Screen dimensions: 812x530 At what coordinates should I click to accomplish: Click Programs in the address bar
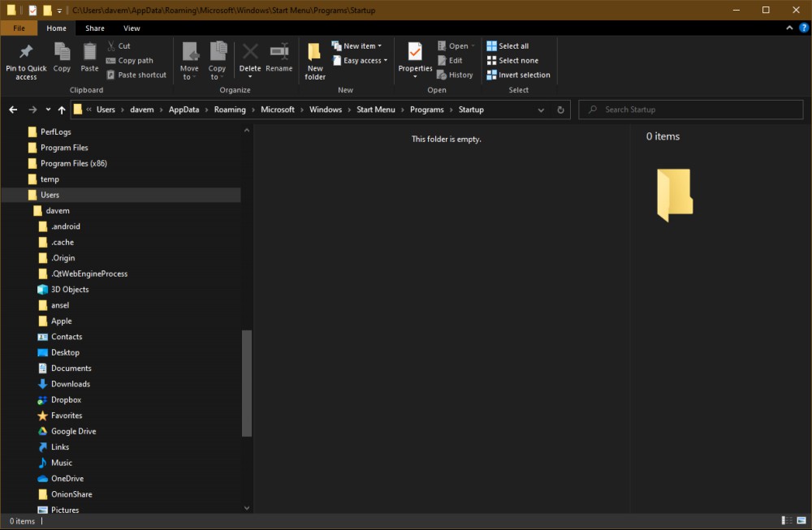coord(427,110)
